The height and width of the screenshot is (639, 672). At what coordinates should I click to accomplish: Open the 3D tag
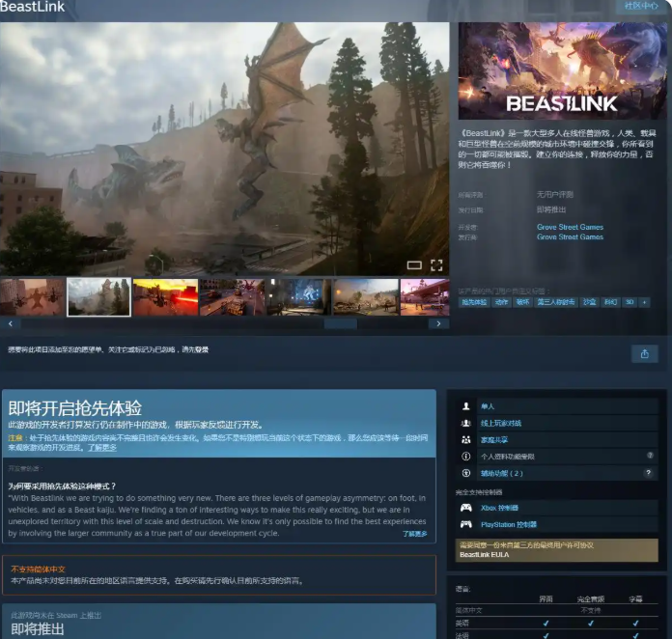click(630, 302)
